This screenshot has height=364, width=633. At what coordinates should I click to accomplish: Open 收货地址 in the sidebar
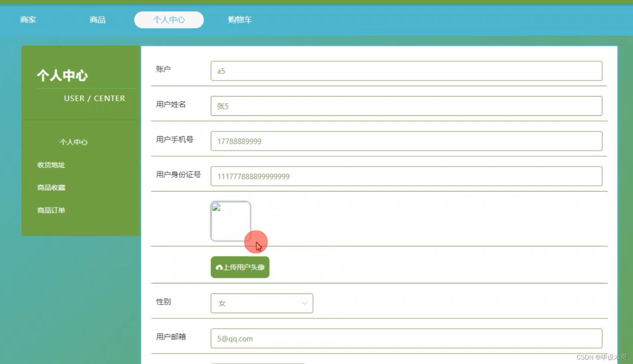(x=51, y=165)
